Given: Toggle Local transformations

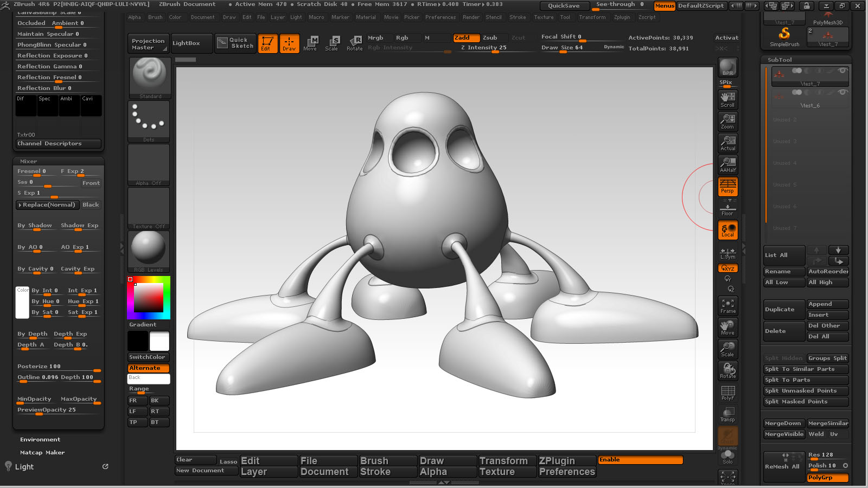Looking at the screenshot, I should pos(727,230).
